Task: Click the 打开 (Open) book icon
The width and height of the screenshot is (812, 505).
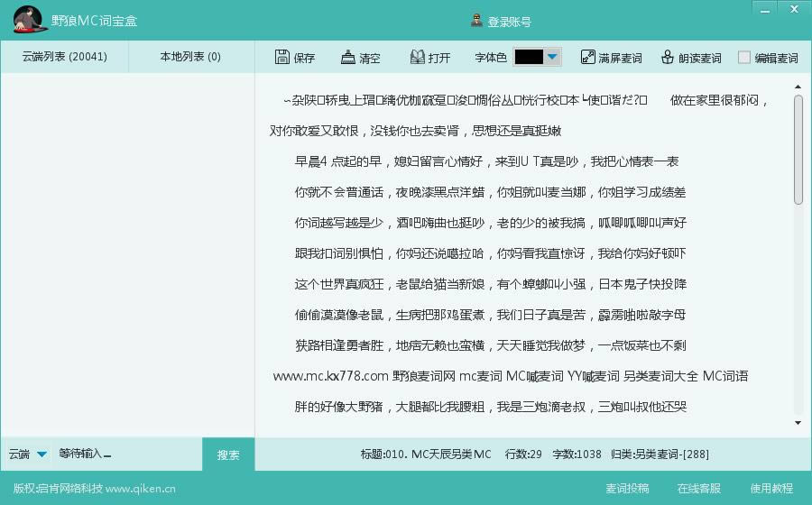Action: click(x=417, y=57)
